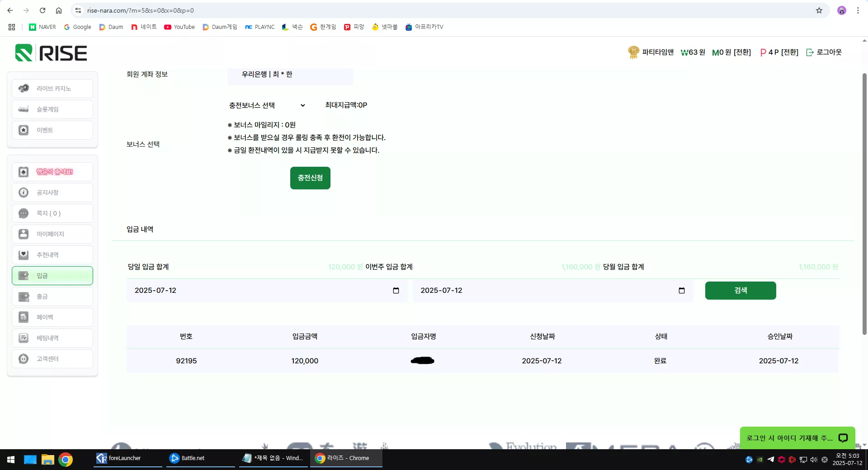
Task: Open the 슬롯게임 sidebar item
Action: click(52, 109)
